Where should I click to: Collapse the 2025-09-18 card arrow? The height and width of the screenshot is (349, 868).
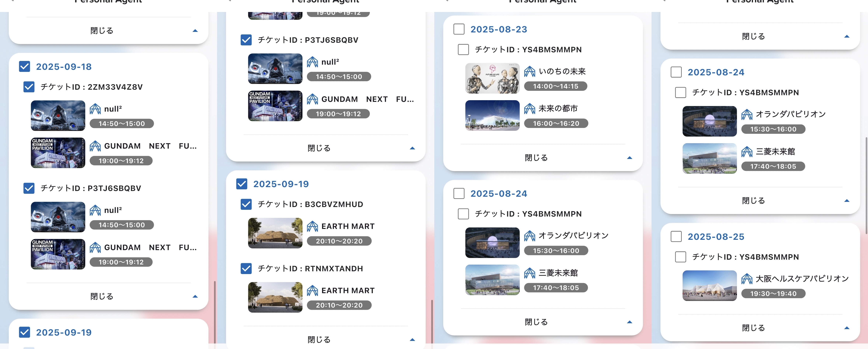click(195, 297)
